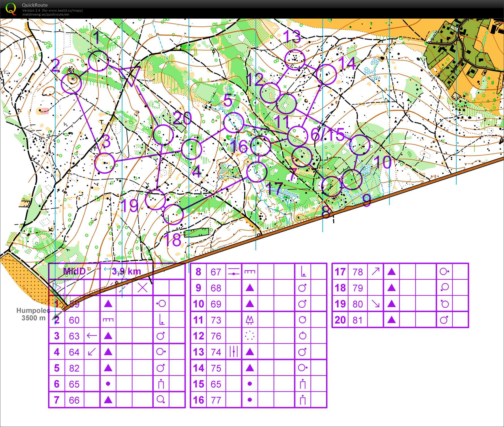Click the southeast arrow in description row 19
504x427 pixels.
pyautogui.click(x=375, y=304)
